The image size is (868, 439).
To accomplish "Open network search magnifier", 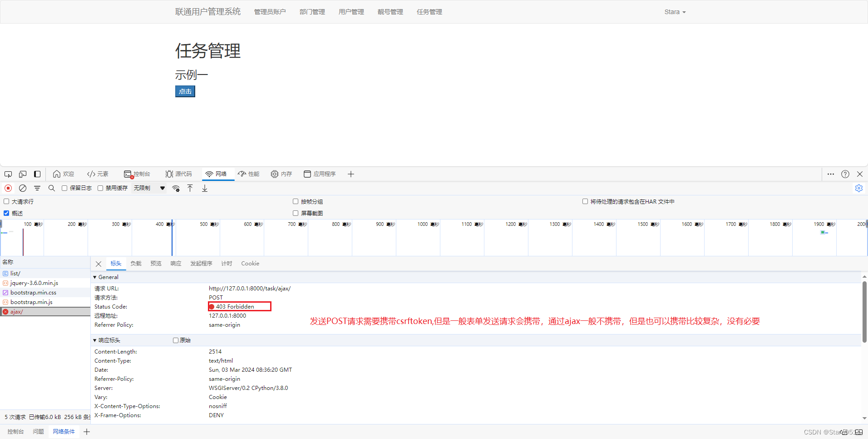I will [x=52, y=188].
